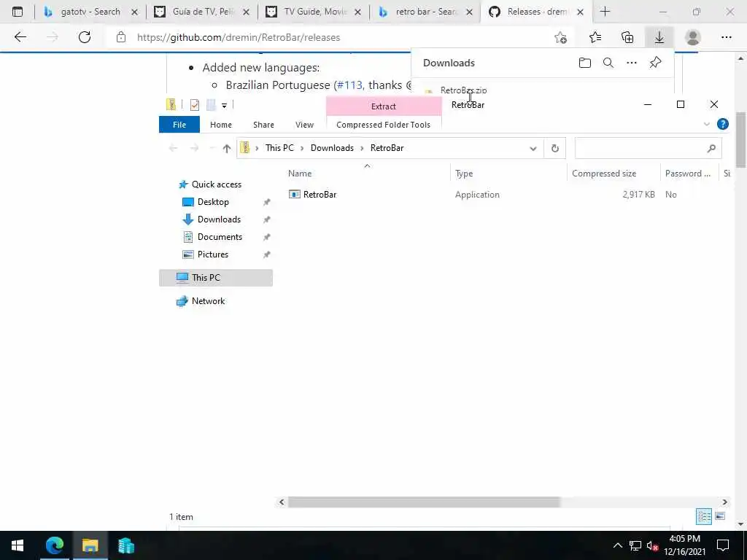Sort by Password column header
Viewport: 747px width, 560px height.
click(689, 174)
